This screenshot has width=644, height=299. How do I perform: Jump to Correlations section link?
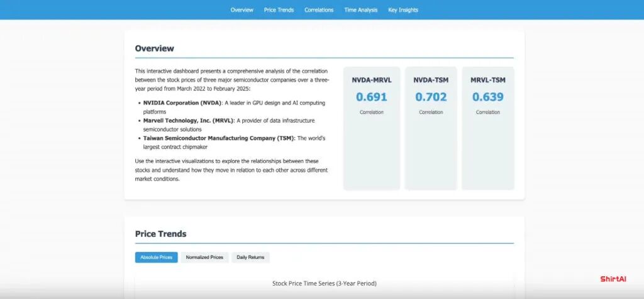(319, 10)
